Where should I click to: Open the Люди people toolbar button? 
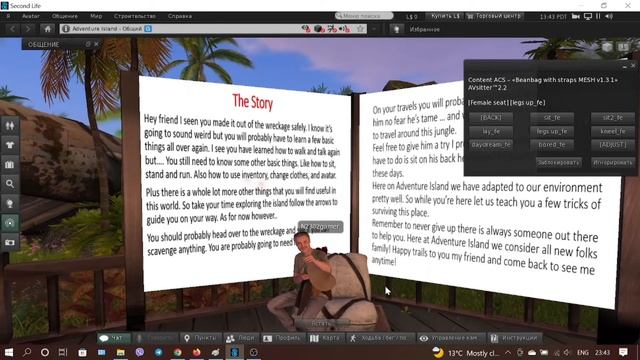pyautogui.click(x=241, y=338)
